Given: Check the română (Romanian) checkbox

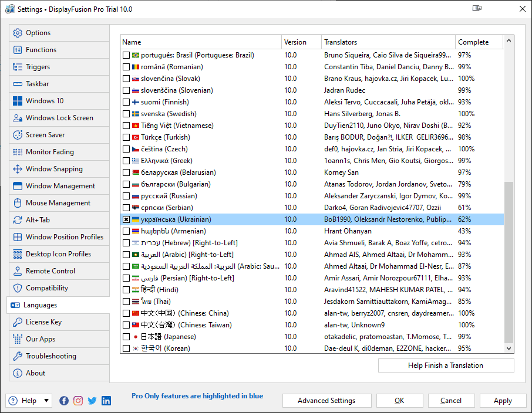Looking at the screenshot, I should pyautogui.click(x=126, y=67).
